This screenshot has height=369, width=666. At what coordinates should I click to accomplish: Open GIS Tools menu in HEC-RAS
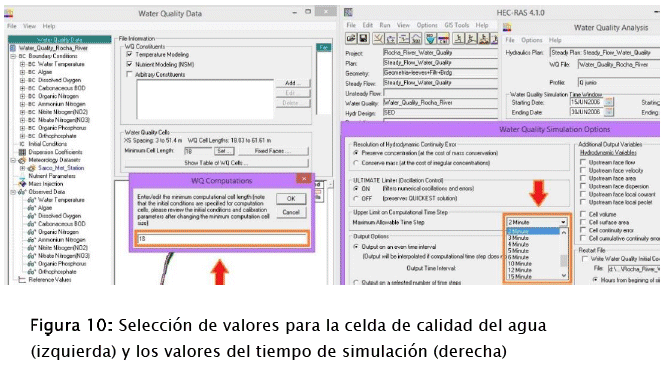(x=457, y=25)
